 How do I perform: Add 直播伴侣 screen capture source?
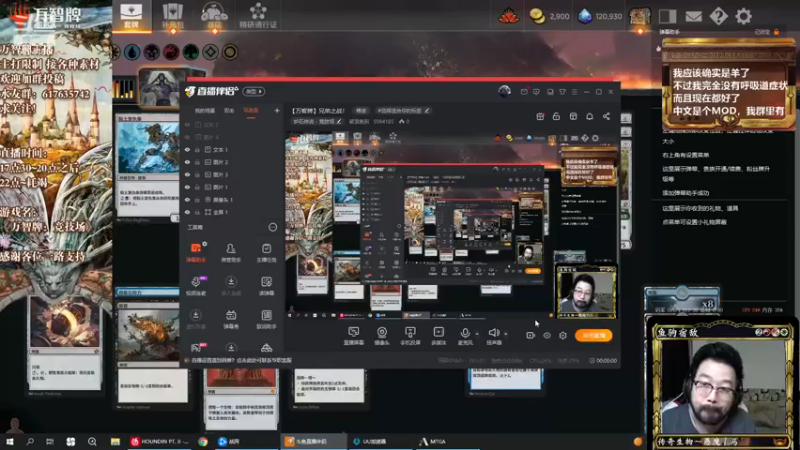pyautogui.click(x=353, y=336)
